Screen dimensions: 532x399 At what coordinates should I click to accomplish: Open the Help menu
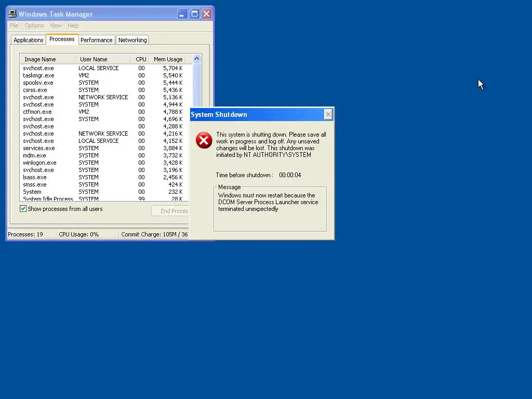click(x=73, y=25)
